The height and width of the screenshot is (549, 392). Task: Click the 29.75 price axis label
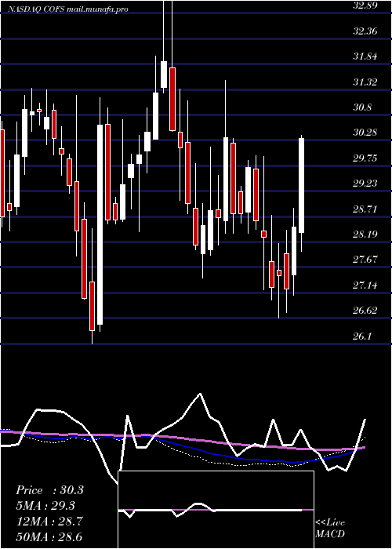365,158
